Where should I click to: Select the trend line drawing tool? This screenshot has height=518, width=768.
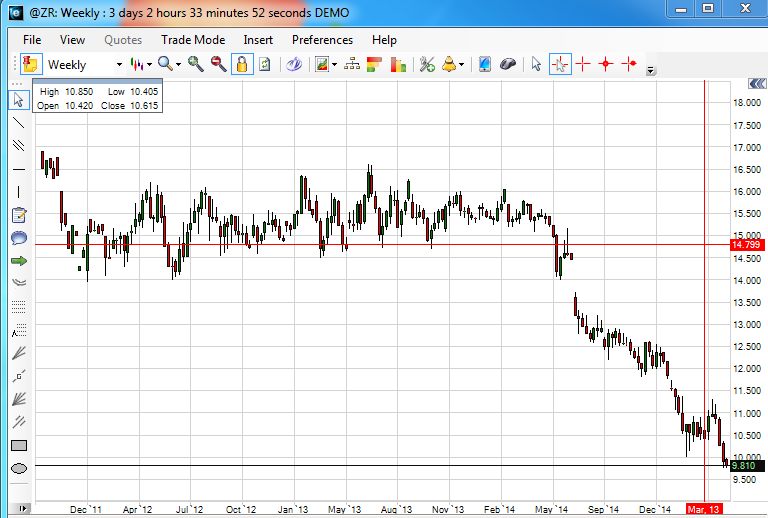point(18,122)
